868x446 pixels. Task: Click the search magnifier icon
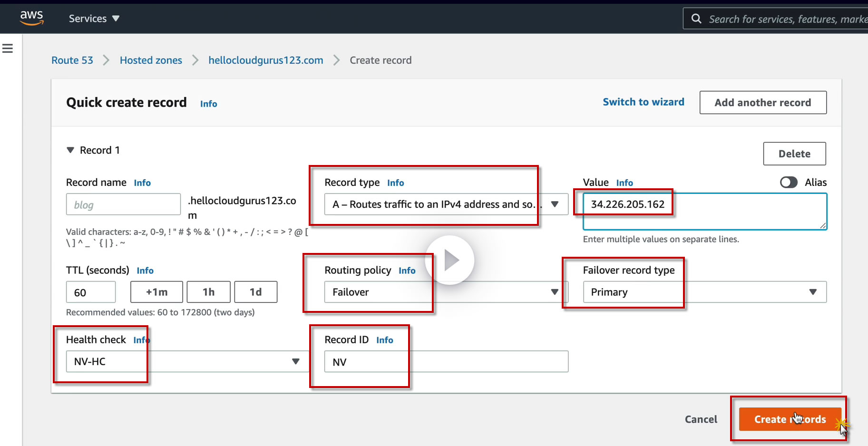coord(696,19)
